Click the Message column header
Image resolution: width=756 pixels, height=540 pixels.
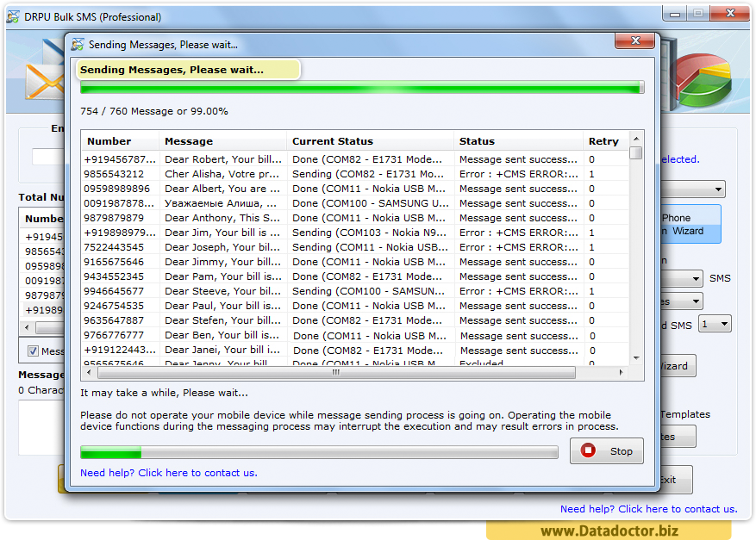click(x=222, y=141)
